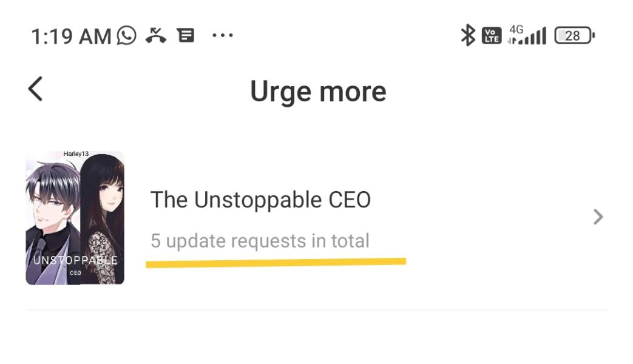The image size is (633, 364).
Task: Select The Unstoppable CEO title text
Action: (x=260, y=200)
